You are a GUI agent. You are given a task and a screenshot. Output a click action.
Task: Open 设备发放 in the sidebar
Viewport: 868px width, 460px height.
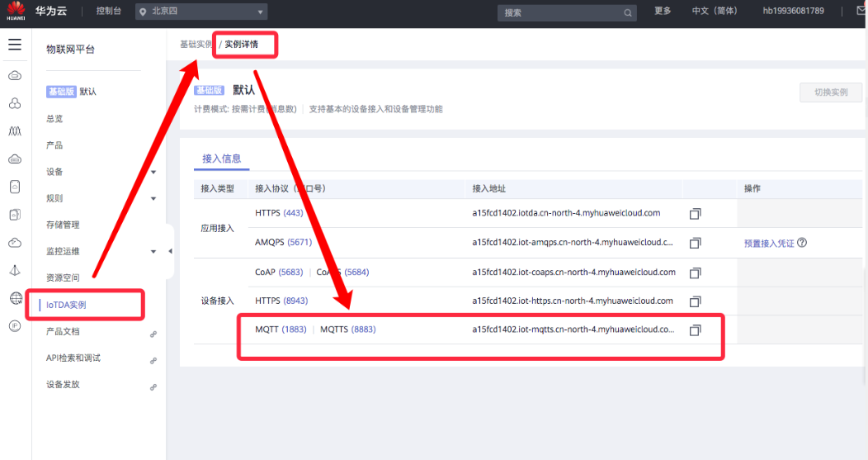point(63,385)
